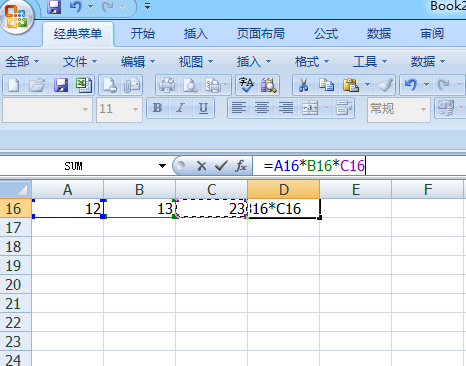
Task: Click the Spelling check icon
Action: click(x=247, y=85)
